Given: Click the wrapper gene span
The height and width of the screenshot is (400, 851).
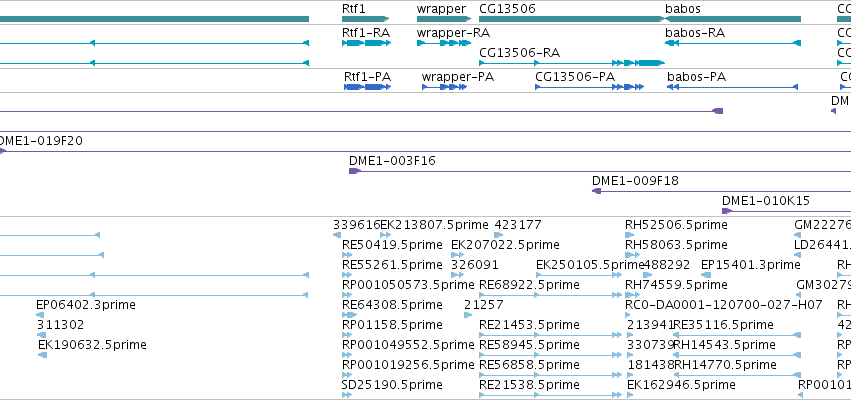Looking at the screenshot, I should [x=444, y=19].
